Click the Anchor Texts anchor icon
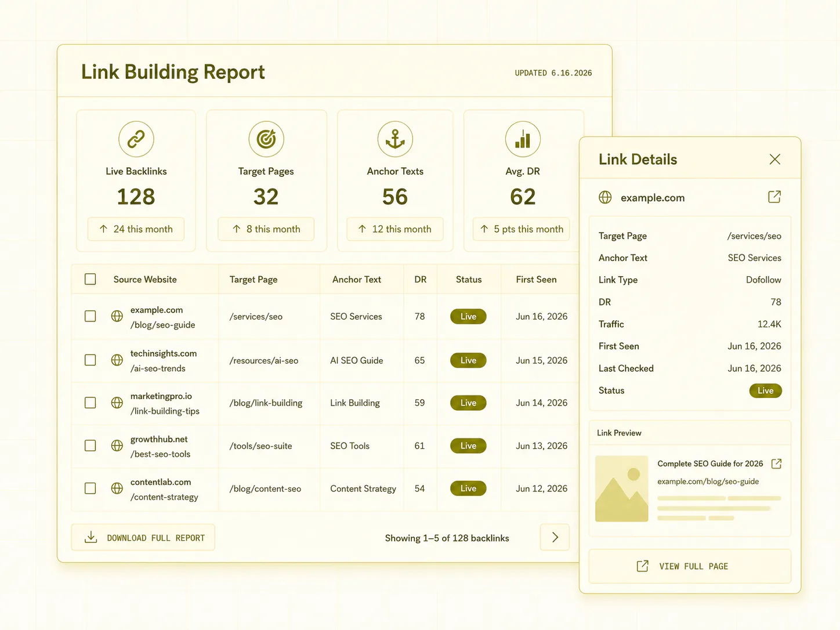840x630 pixels. click(x=395, y=139)
